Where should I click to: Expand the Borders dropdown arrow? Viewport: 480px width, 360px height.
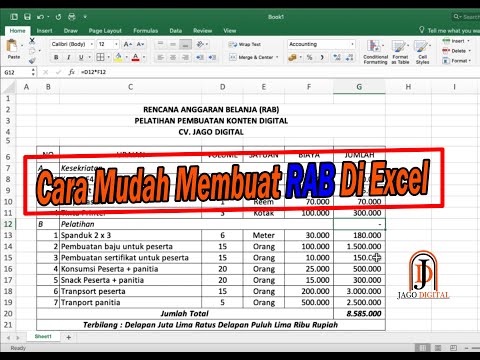(x=109, y=57)
